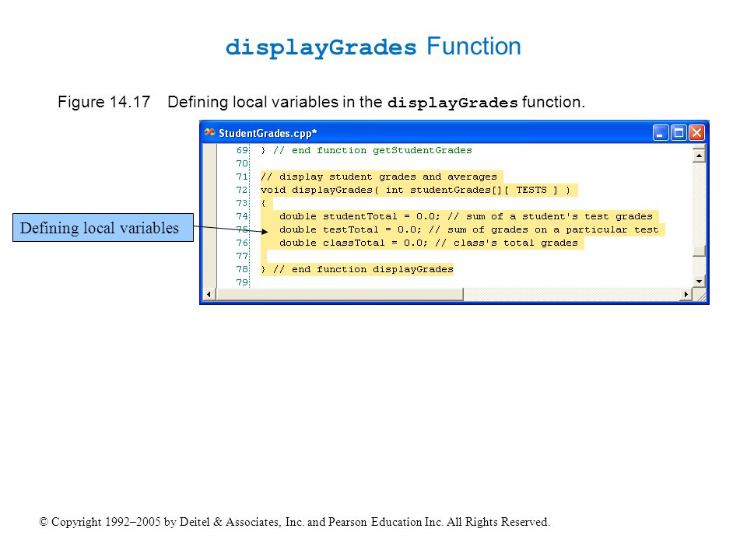Click the '// display student grades and averages' comment
This screenshot has height=560, width=747.
click(379, 177)
